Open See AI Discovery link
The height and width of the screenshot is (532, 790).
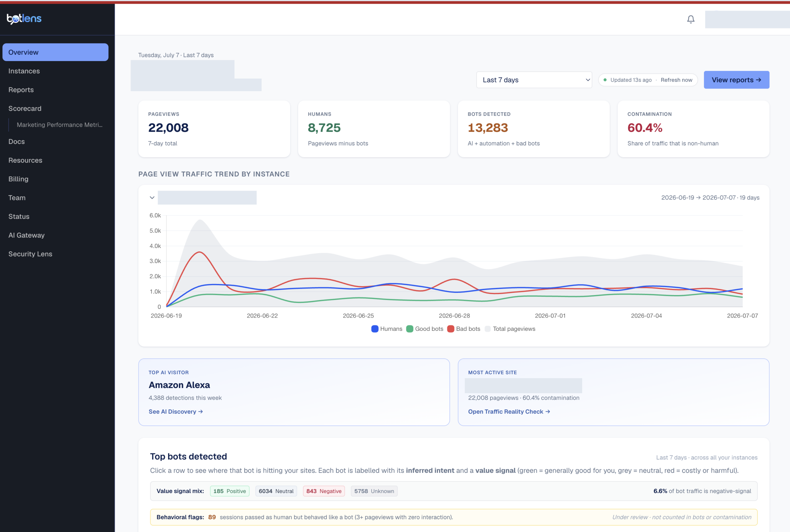tap(175, 412)
